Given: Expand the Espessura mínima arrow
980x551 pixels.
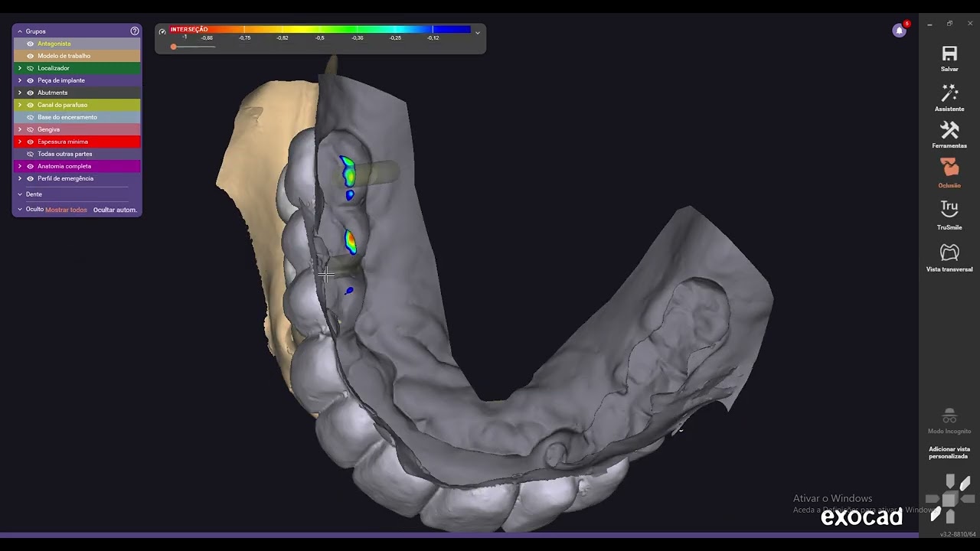Looking at the screenshot, I should [20, 142].
